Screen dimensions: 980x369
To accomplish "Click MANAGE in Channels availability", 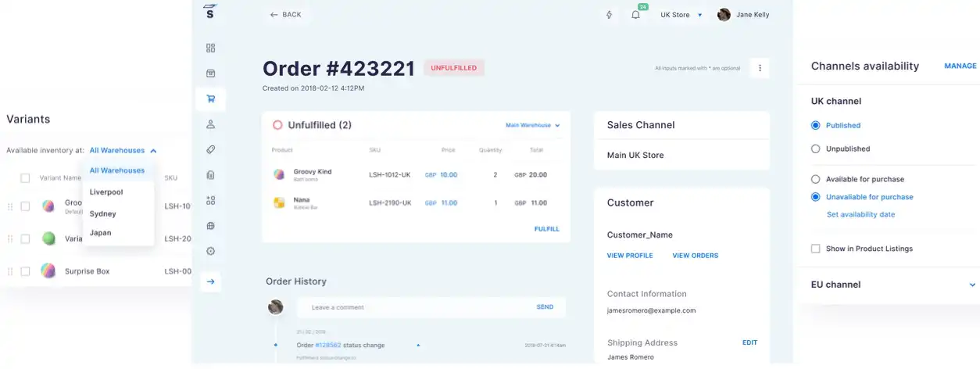I will pos(960,66).
